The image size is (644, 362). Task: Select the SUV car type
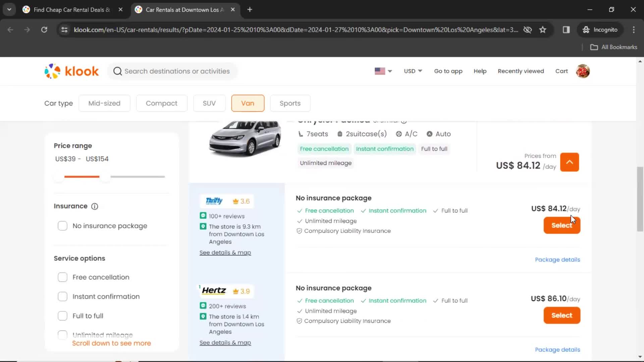click(209, 103)
